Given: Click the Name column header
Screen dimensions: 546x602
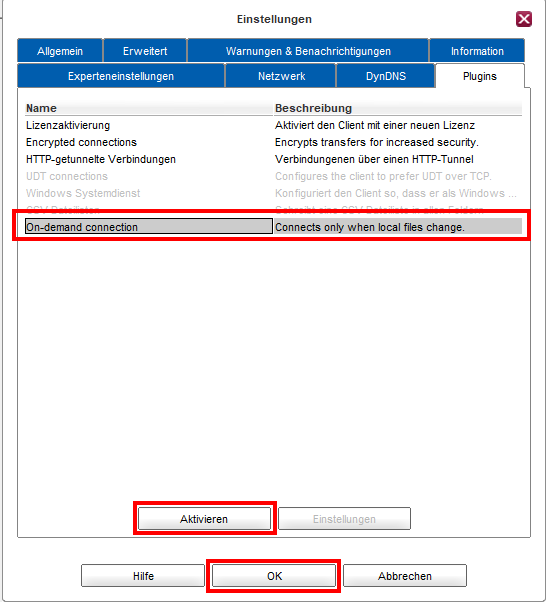Looking at the screenshot, I should pyautogui.click(x=149, y=108).
